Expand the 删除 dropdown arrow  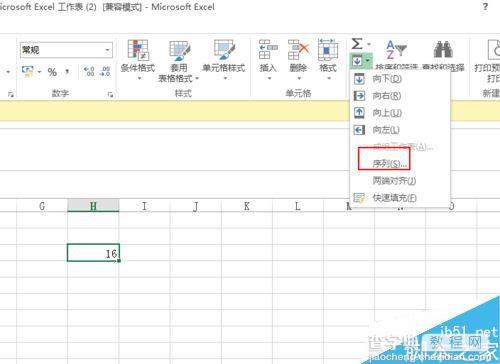(x=299, y=78)
